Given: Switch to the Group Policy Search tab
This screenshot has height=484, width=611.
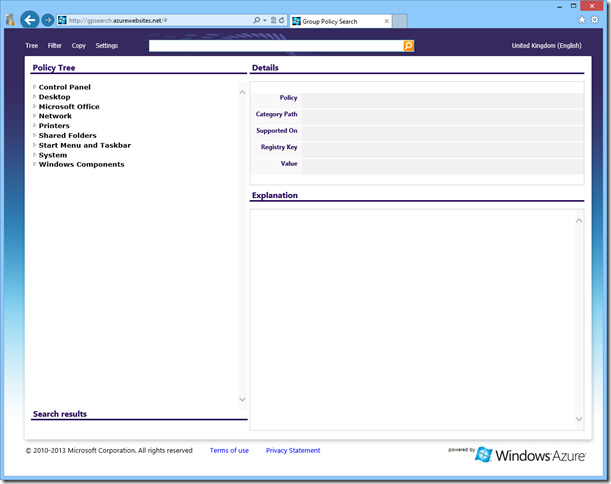Looking at the screenshot, I should point(335,21).
